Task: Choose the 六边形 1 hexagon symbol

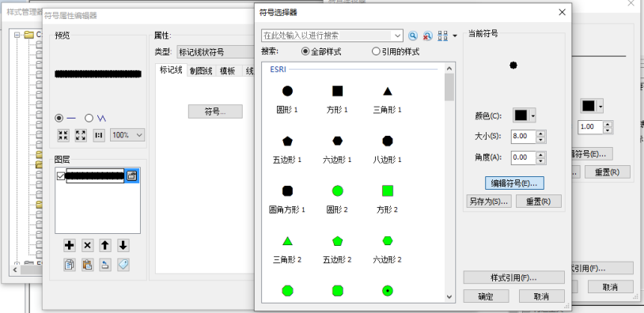Action: coord(337,141)
